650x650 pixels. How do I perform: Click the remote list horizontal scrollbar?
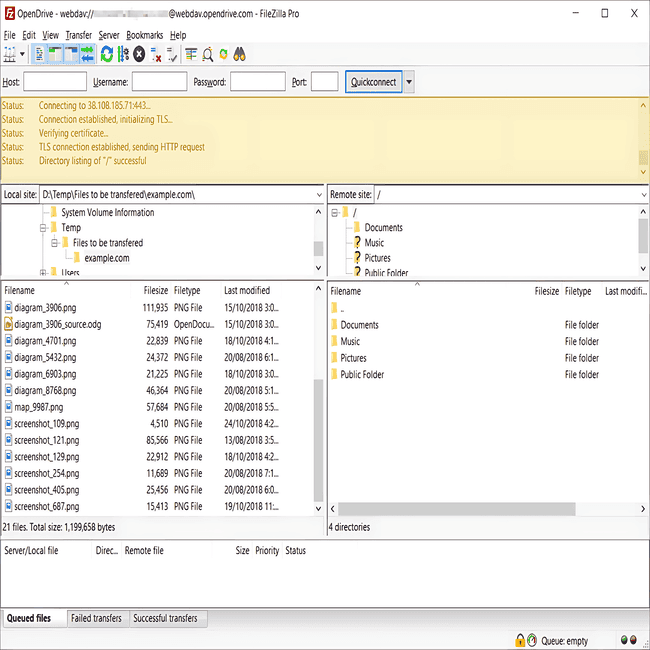click(x=456, y=509)
